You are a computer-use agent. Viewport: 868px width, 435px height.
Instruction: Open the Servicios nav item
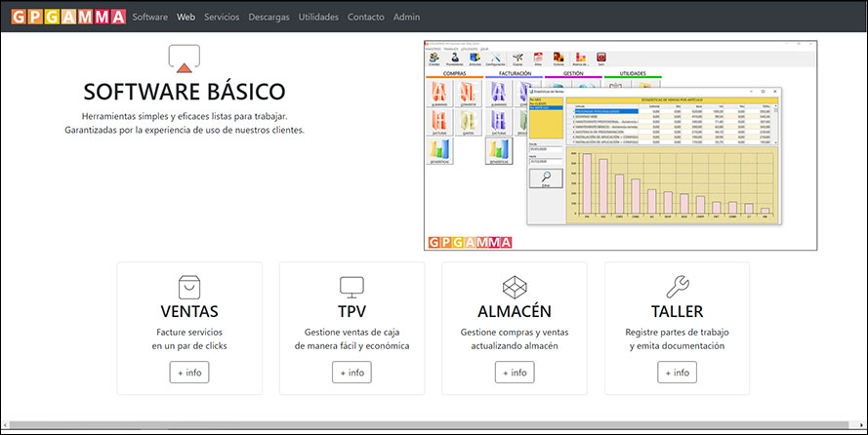[x=222, y=18]
